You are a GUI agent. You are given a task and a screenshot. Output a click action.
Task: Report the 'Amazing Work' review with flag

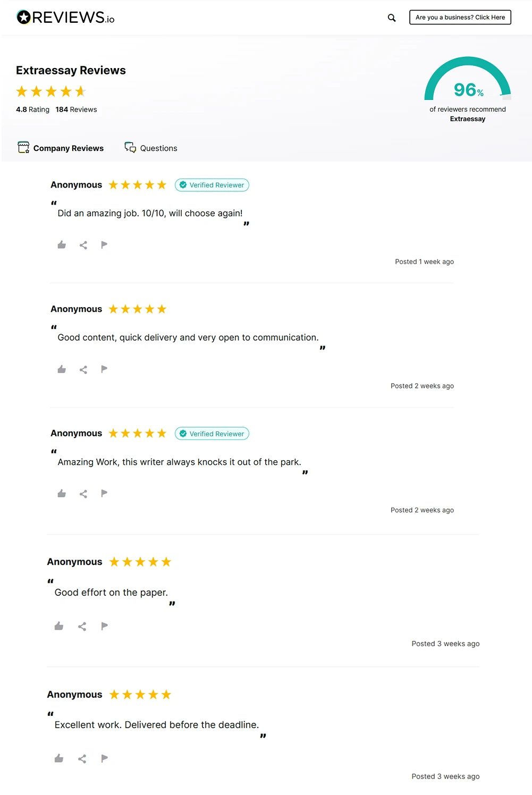[x=104, y=494]
